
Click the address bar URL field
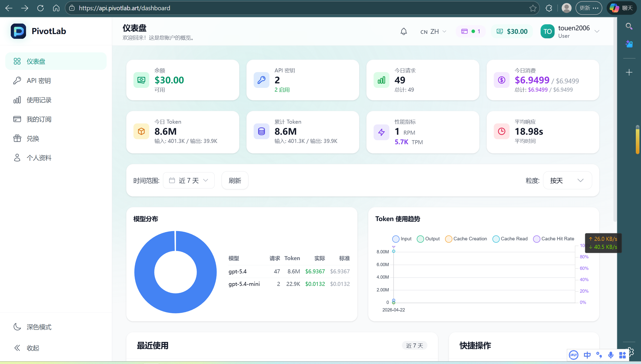coord(302,8)
